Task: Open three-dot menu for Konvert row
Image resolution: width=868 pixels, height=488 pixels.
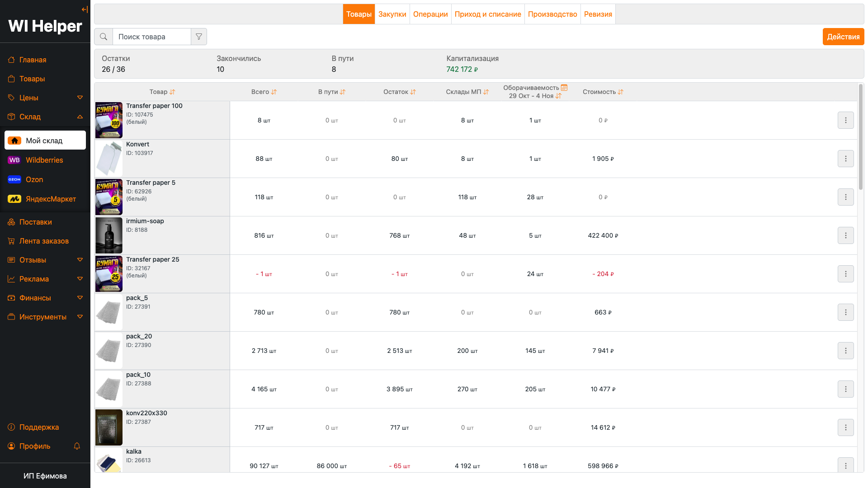Action: click(845, 159)
